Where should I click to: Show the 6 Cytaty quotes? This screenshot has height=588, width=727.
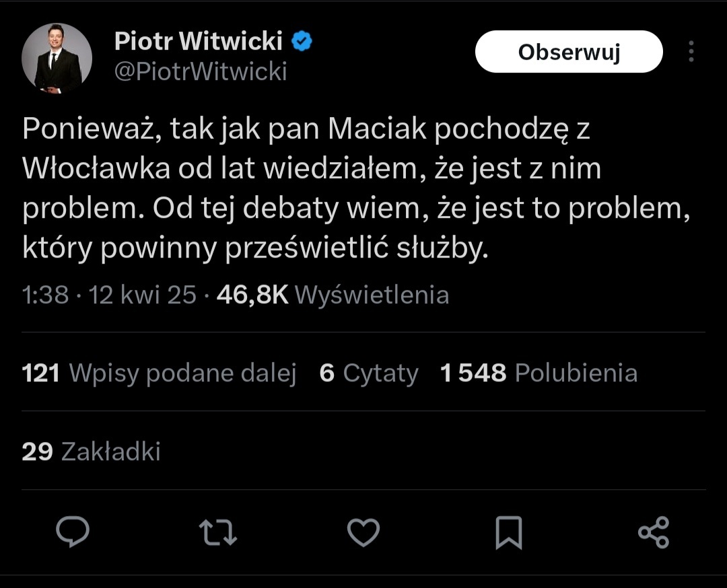(x=369, y=373)
